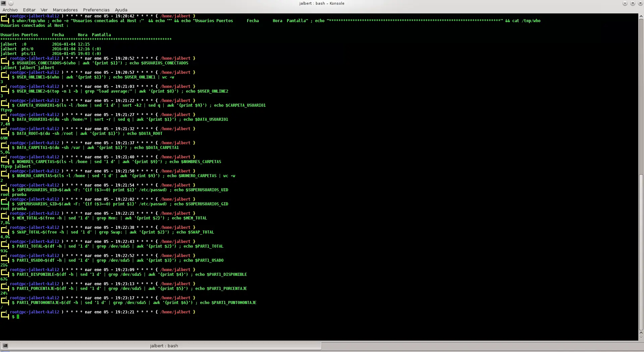The width and height of the screenshot is (644, 352).
Task: Click the 'jalbert :0 2016-01-04 12:15' row
Action: [x=45, y=44]
